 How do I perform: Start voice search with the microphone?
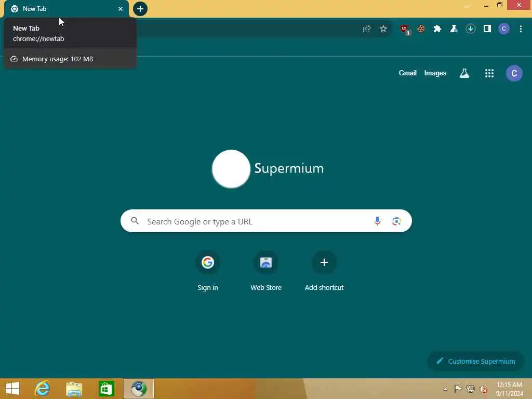coord(377,221)
